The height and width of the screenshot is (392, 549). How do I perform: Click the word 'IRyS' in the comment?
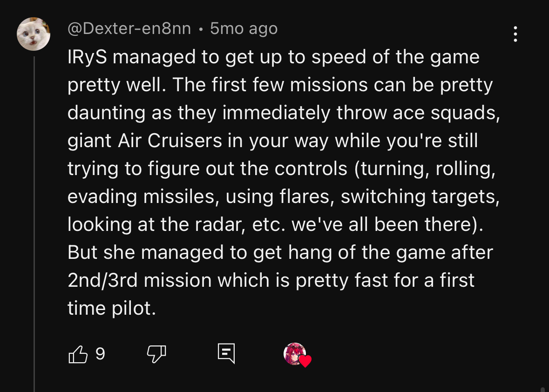click(87, 57)
